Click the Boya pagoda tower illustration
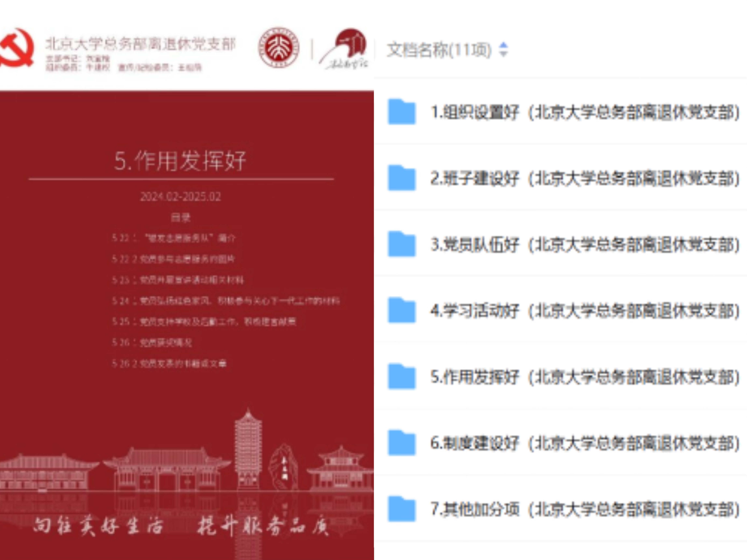Screen dimensions: 747x560 (x=248, y=449)
